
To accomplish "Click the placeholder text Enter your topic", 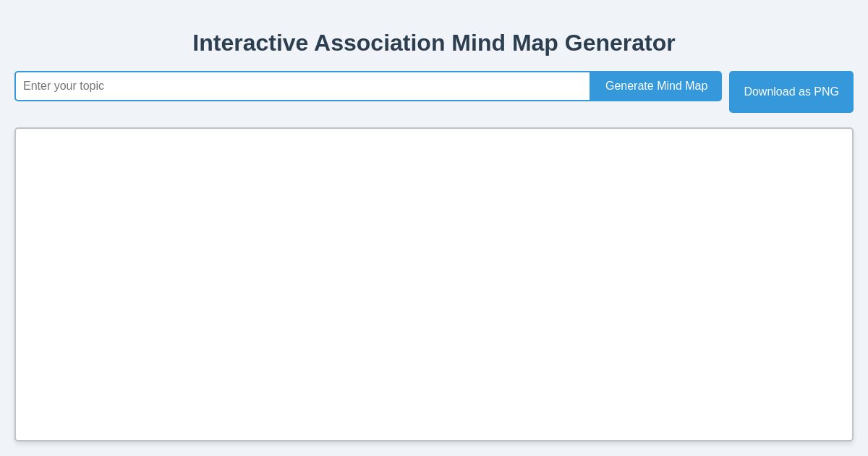I will (64, 86).
